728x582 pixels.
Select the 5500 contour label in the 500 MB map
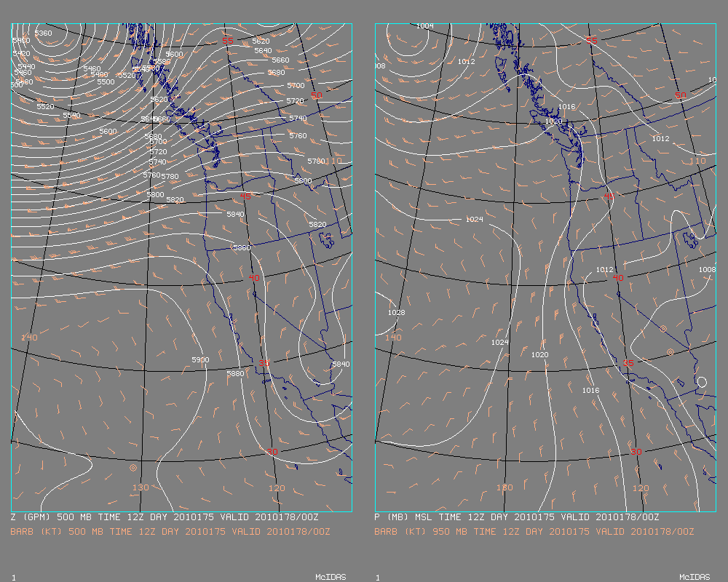point(106,81)
